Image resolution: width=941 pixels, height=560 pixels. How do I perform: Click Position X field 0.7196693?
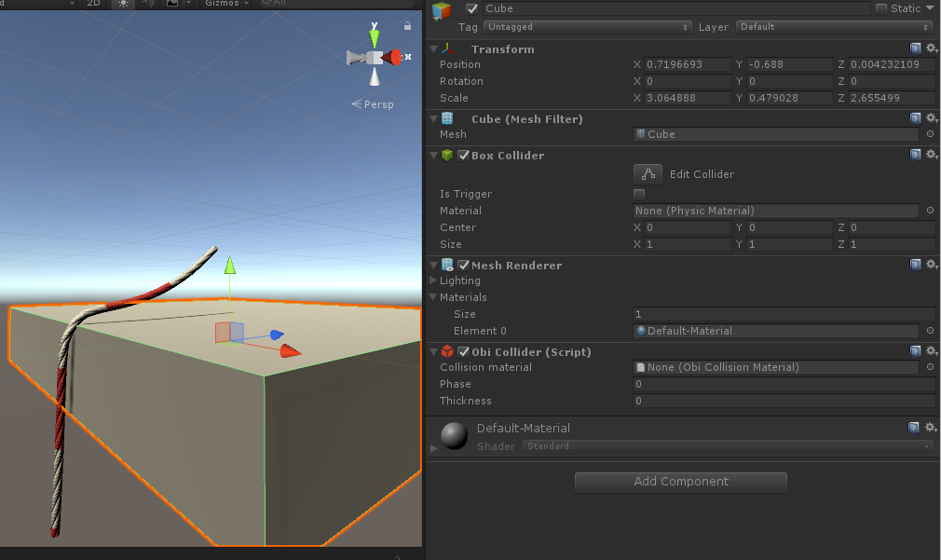tap(688, 64)
